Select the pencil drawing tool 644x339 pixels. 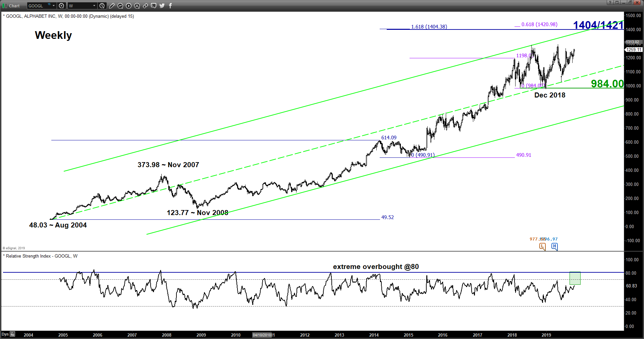click(112, 6)
